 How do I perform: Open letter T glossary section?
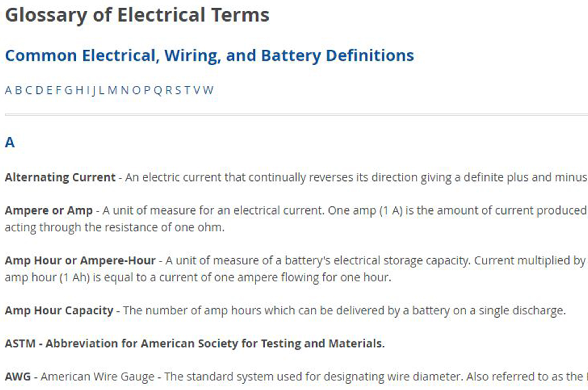click(x=187, y=90)
